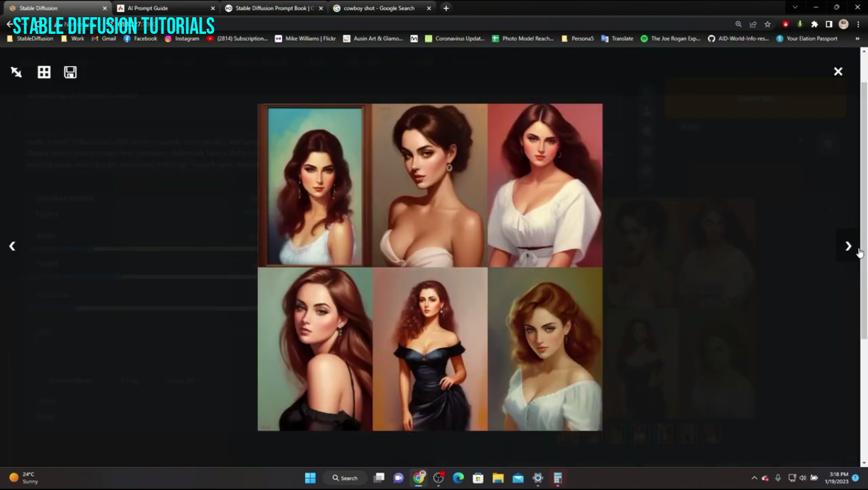Open the Work bookmarks folder

(73, 38)
